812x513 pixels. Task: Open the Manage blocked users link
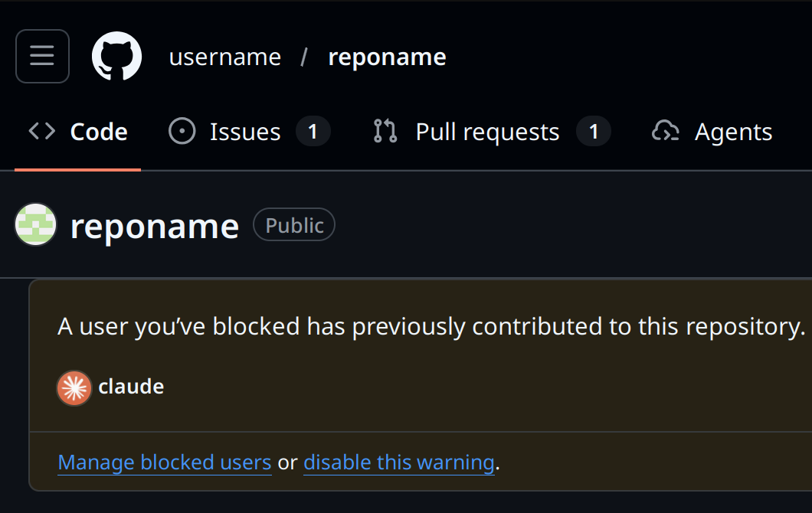click(x=164, y=462)
